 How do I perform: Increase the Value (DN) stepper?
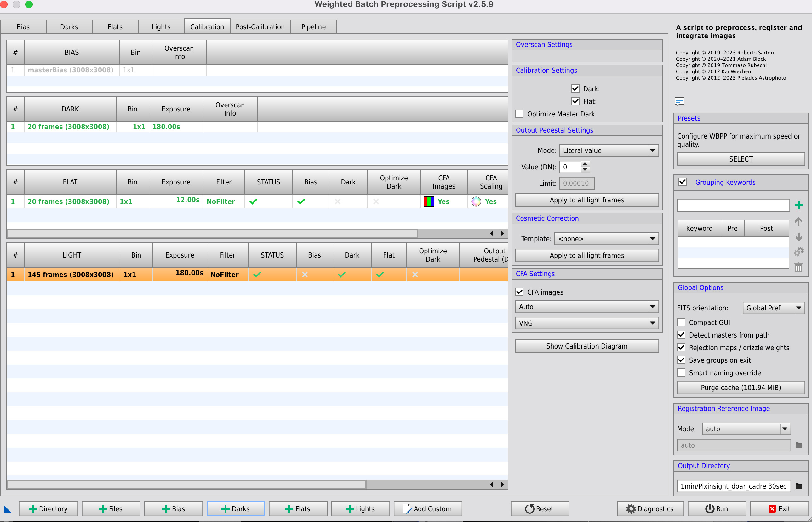(585, 164)
